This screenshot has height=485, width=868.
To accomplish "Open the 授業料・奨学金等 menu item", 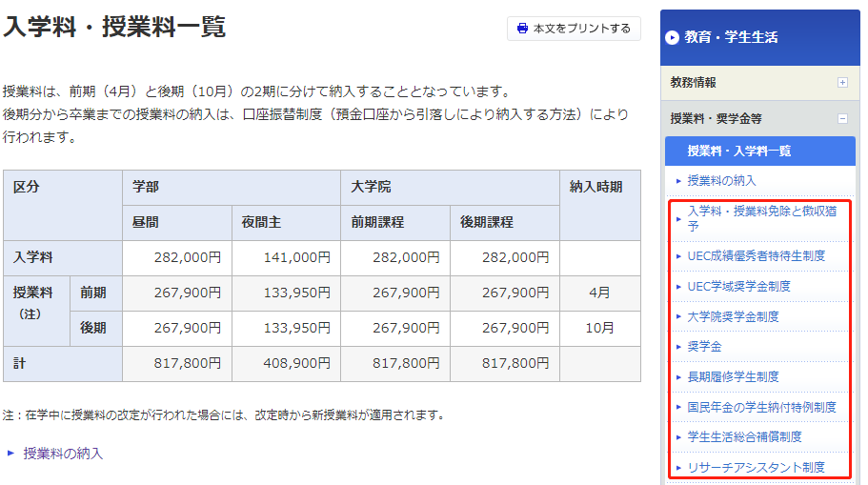I will pyautogui.click(x=759, y=118).
